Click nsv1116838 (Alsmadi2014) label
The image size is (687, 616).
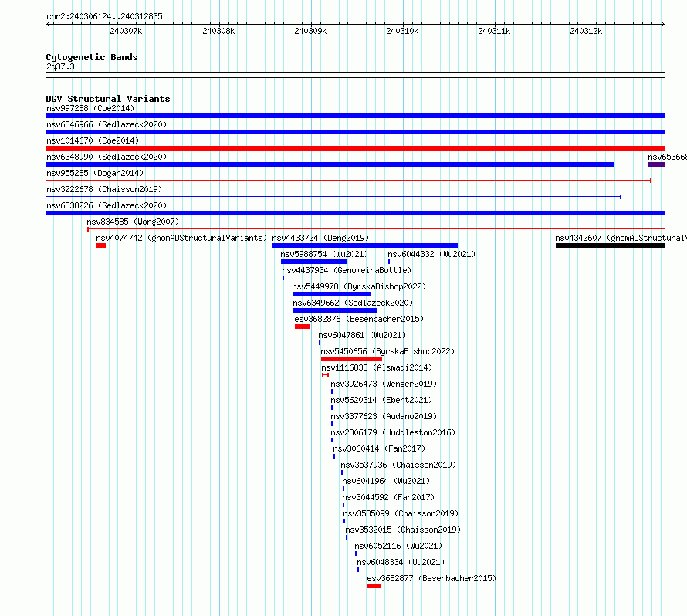point(377,367)
